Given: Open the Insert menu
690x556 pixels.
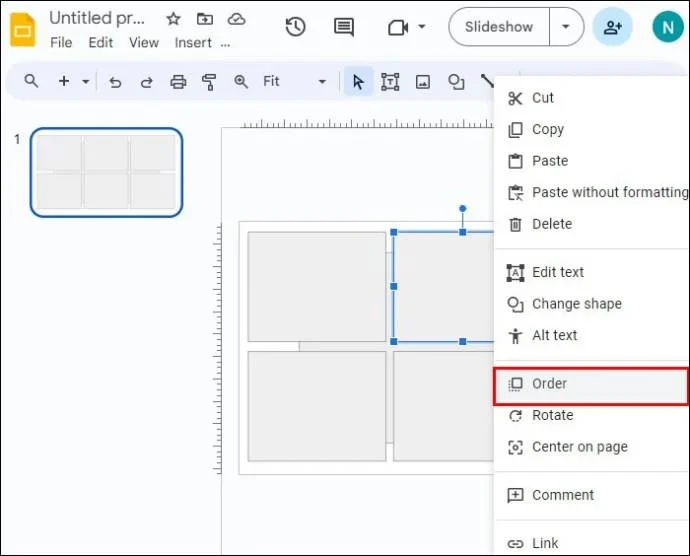Looking at the screenshot, I should tap(193, 43).
